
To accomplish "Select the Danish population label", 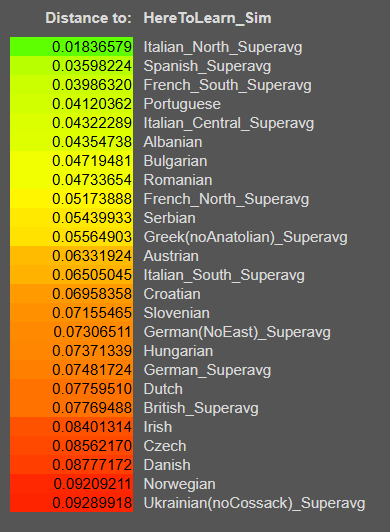I will pyautogui.click(x=167, y=465).
